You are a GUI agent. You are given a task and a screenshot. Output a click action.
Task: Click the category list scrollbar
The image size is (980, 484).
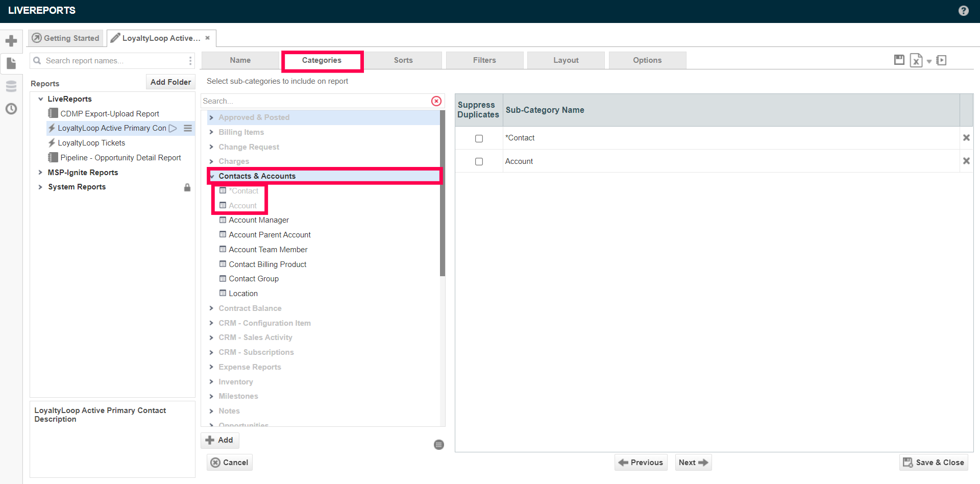[x=443, y=193]
